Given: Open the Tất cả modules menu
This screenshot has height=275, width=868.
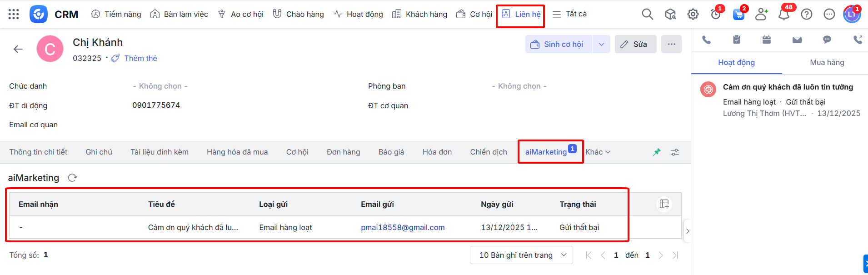Looking at the screenshot, I should pyautogui.click(x=569, y=14).
